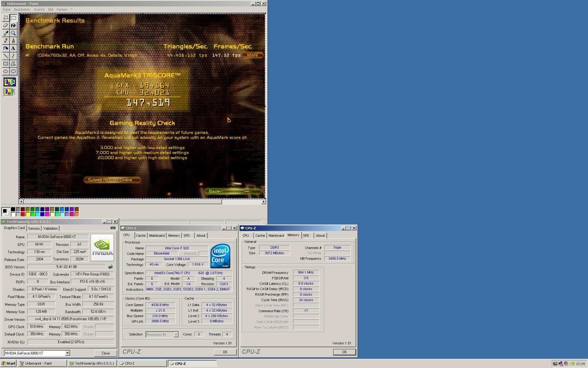Select the rectangular Select tool in Paint
The width and height of the screenshot is (588, 368).
[13, 18]
